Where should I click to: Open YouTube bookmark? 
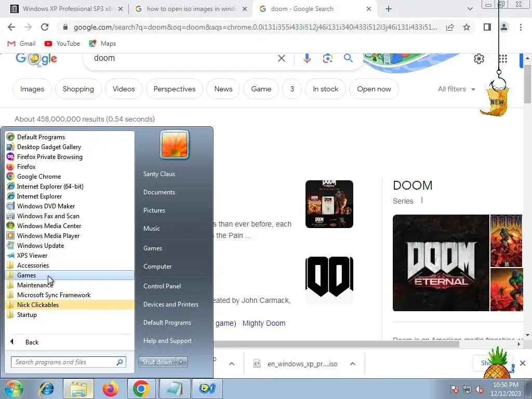point(62,44)
